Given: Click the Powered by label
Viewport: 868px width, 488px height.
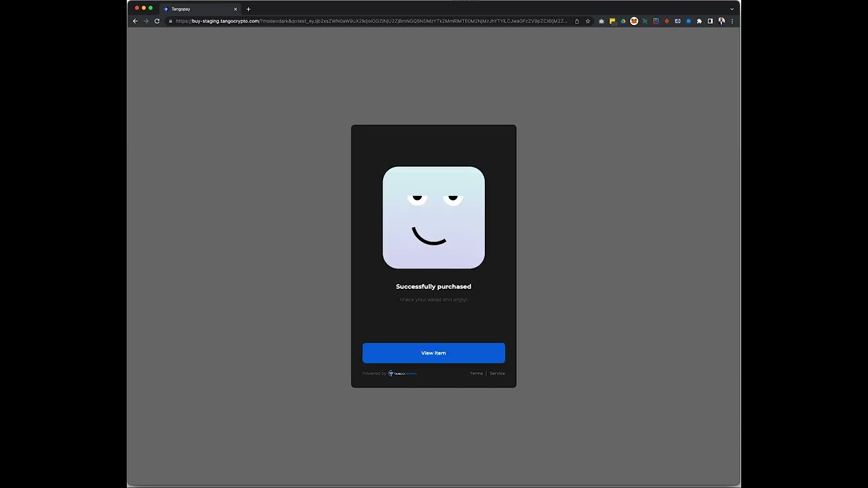Looking at the screenshot, I should point(374,373).
